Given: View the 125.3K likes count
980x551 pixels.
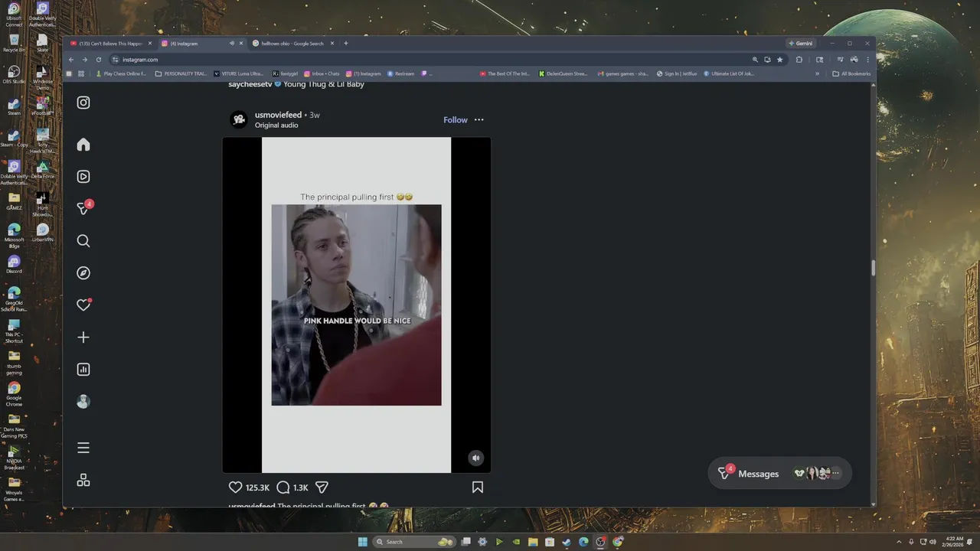Looking at the screenshot, I should pos(257,487).
